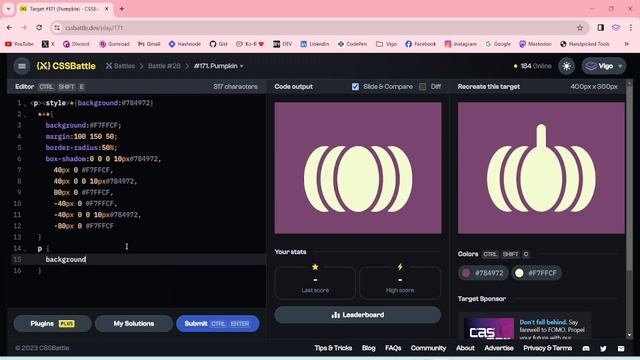Screen dimensions: 640x360
Task: Open the Discord bookmark
Action: click(76, 44)
